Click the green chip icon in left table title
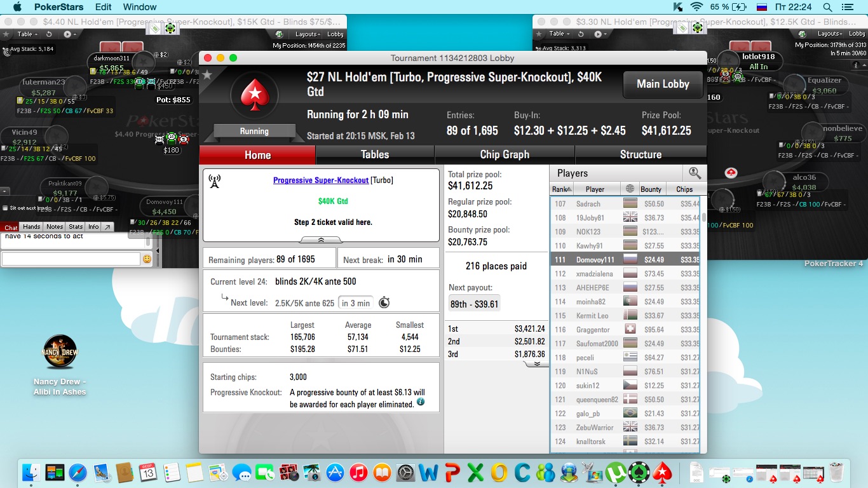Image resolution: width=868 pixels, height=488 pixels. coord(170,29)
